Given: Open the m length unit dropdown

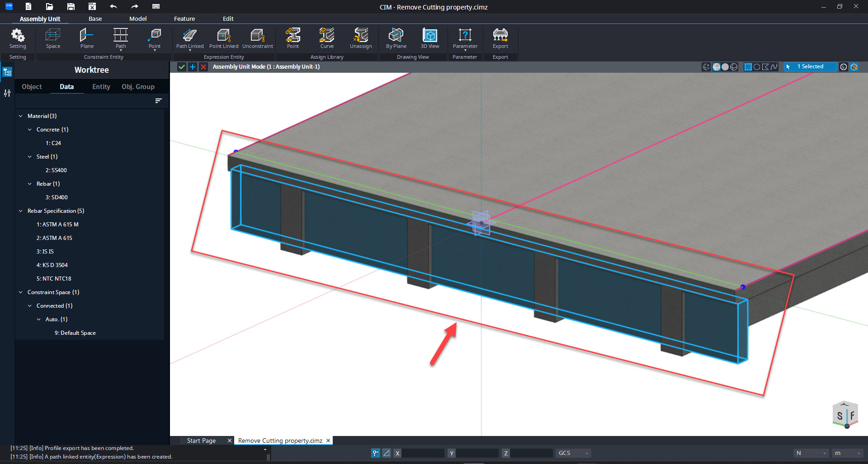Looking at the screenshot, I should click(x=848, y=453).
